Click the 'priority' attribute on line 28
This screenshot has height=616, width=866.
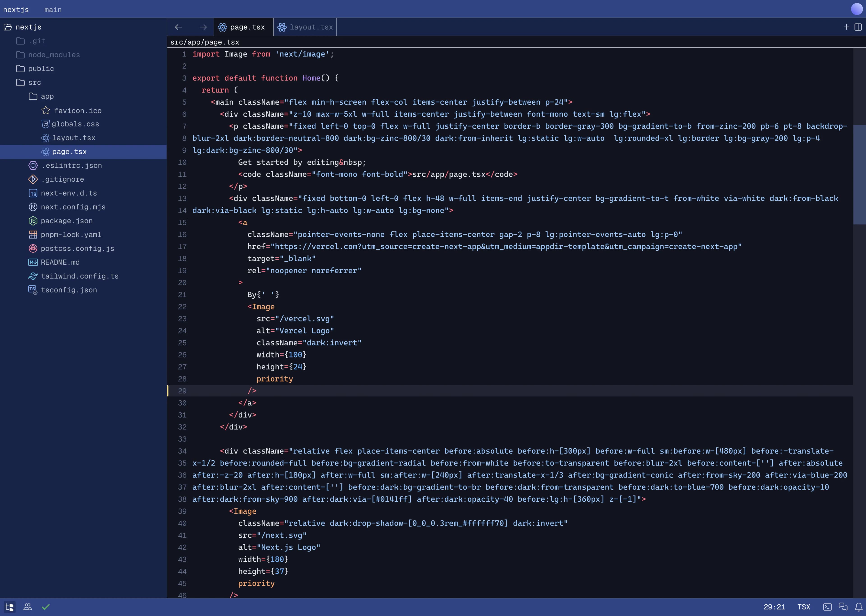pyautogui.click(x=274, y=378)
